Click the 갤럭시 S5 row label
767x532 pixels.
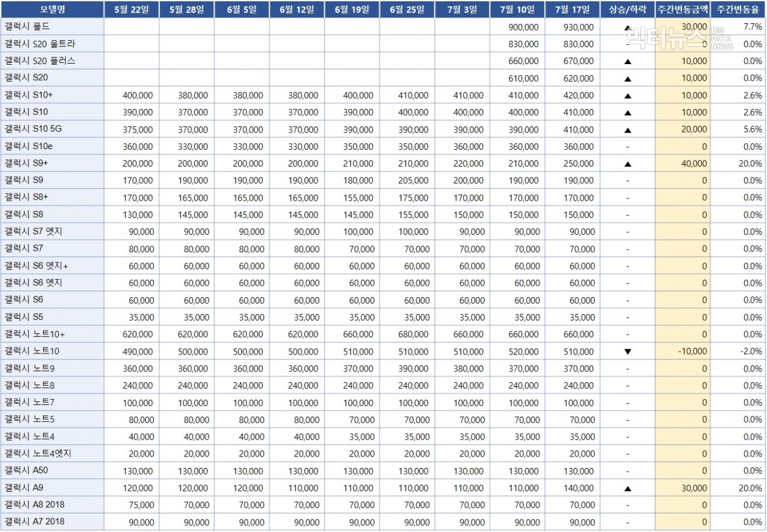24,317
